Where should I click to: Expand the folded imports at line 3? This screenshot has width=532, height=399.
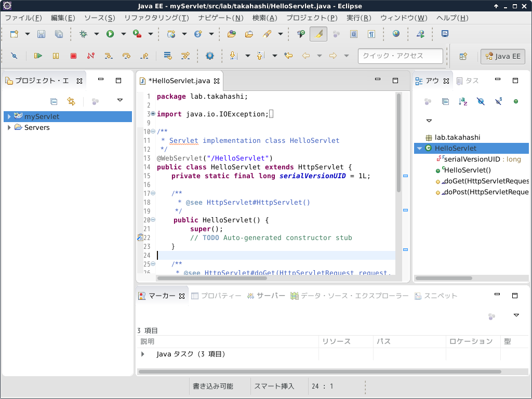click(x=153, y=114)
